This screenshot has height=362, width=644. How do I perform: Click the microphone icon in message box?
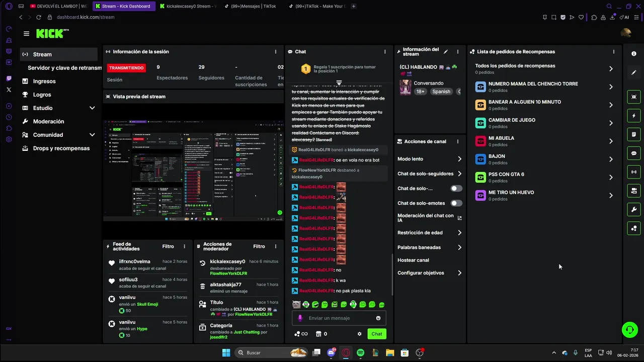click(x=300, y=318)
